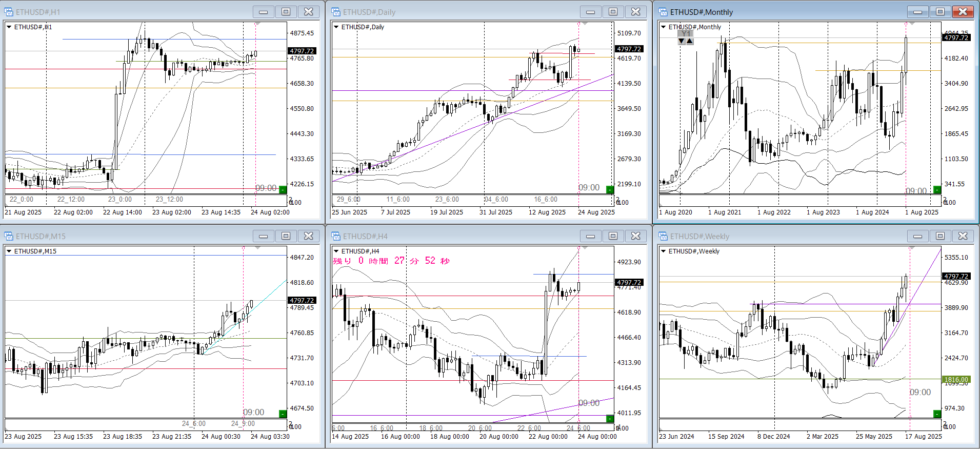Click the ETHUSD#,Daily window chart icon
980x449 pixels.
pyautogui.click(x=336, y=12)
